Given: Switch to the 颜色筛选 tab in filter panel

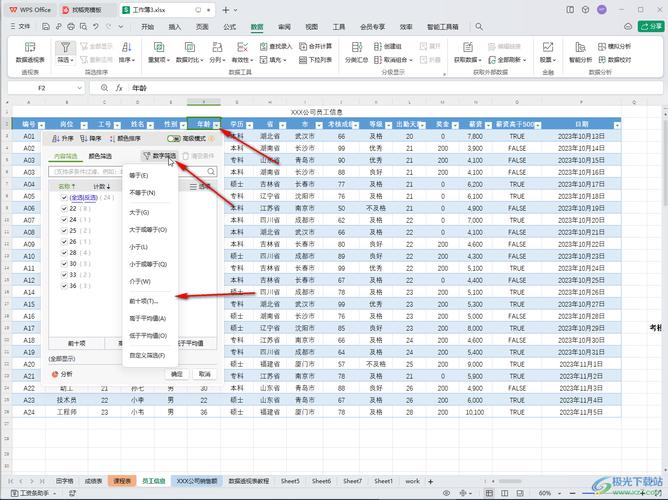Looking at the screenshot, I should (100, 156).
